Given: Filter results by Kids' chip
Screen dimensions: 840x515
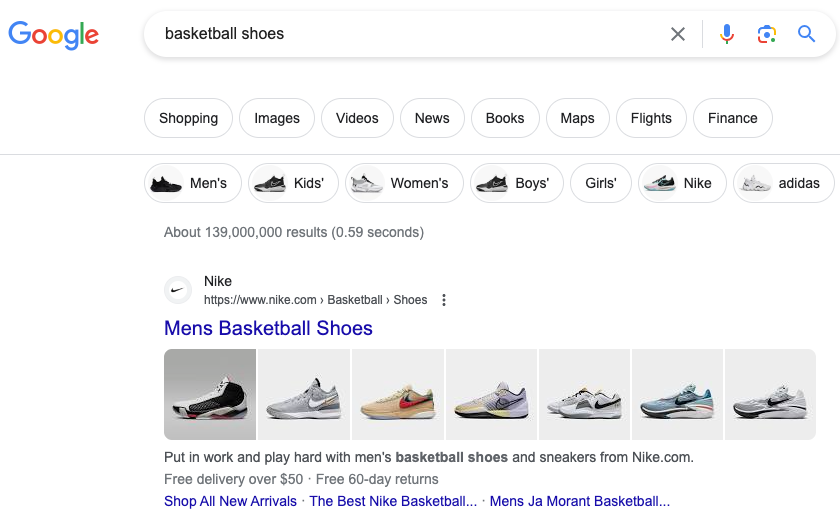Looking at the screenshot, I should pyautogui.click(x=294, y=183).
